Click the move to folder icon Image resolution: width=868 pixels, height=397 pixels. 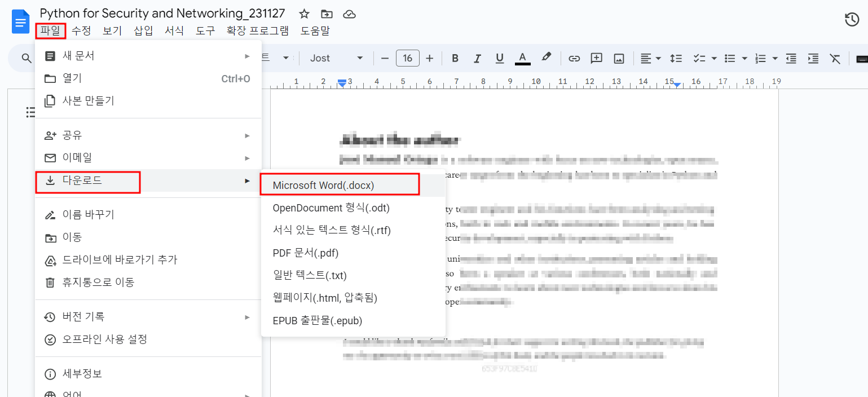[x=327, y=14]
